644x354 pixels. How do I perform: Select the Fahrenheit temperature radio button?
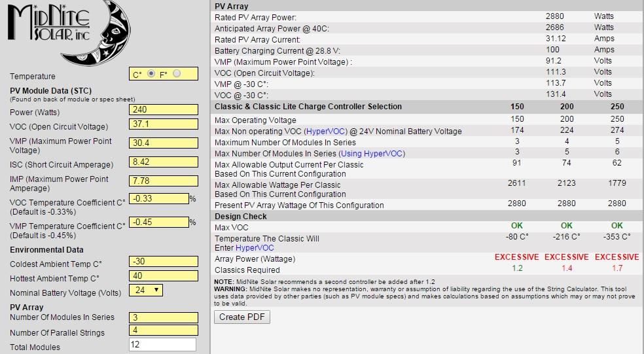pyautogui.click(x=177, y=73)
